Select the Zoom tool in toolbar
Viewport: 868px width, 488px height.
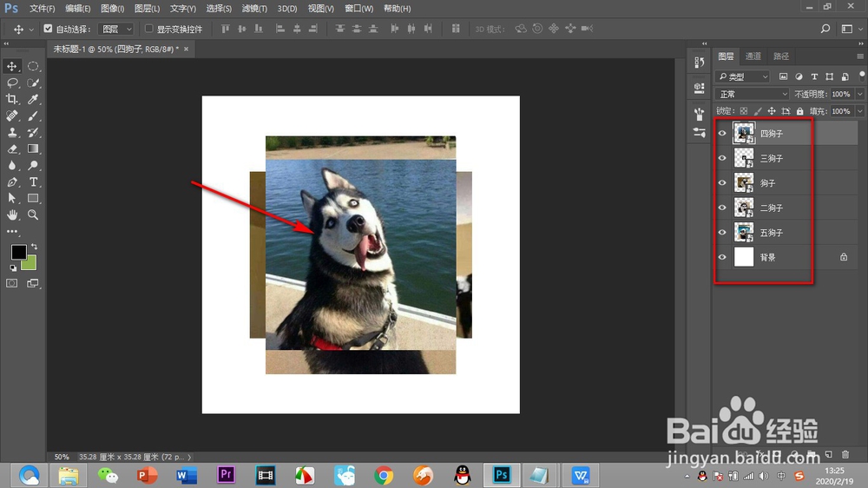[x=34, y=214]
